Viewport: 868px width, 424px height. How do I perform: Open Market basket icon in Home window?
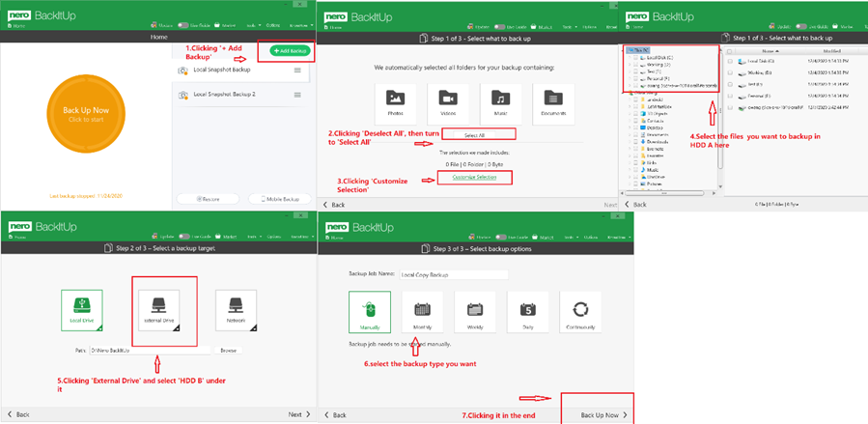pyautogui.click(x=217, y=25)
